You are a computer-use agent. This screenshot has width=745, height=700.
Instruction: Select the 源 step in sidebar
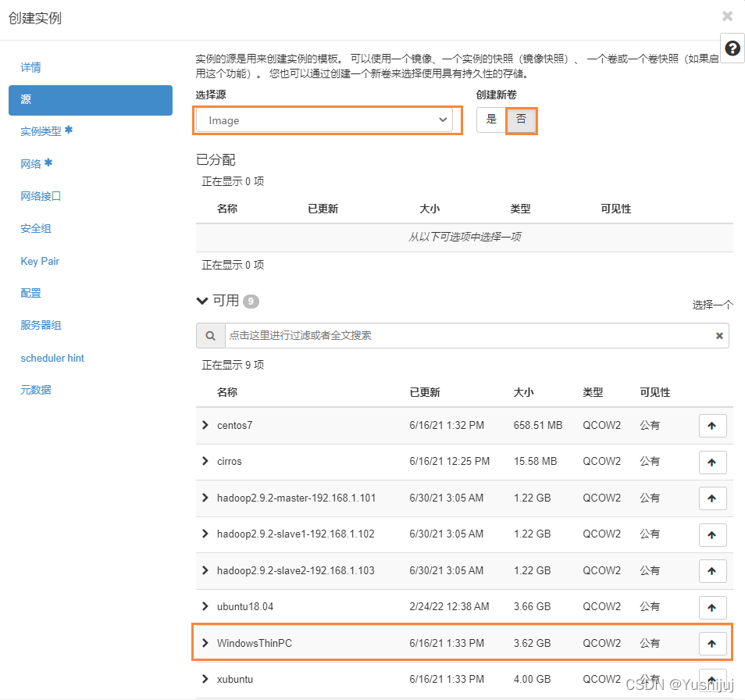91,100
